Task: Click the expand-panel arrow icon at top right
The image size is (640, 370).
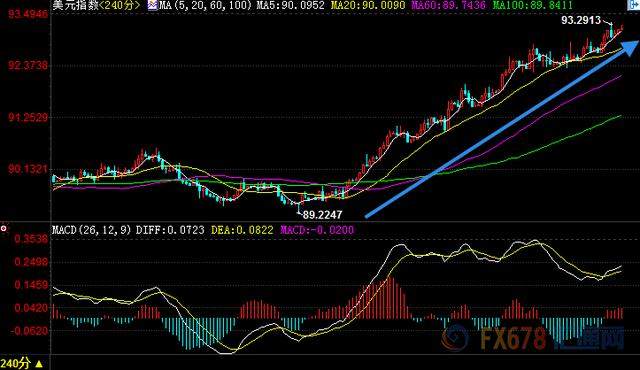Action: (633, 5)
